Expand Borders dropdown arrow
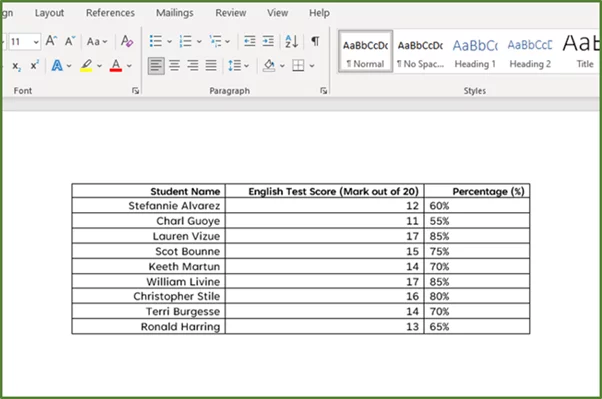This screenshot has height=399, width=602. (312, 66)
